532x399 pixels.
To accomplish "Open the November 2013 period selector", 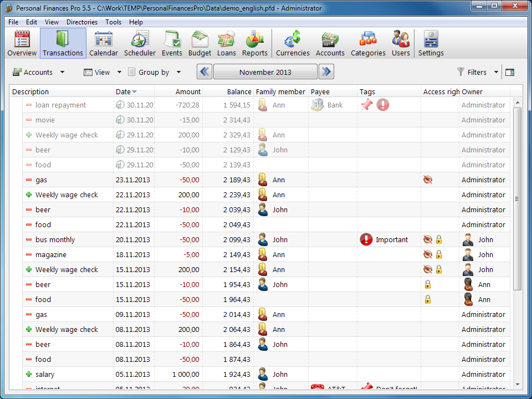I will pyautogui.click(x=265, y=72).
